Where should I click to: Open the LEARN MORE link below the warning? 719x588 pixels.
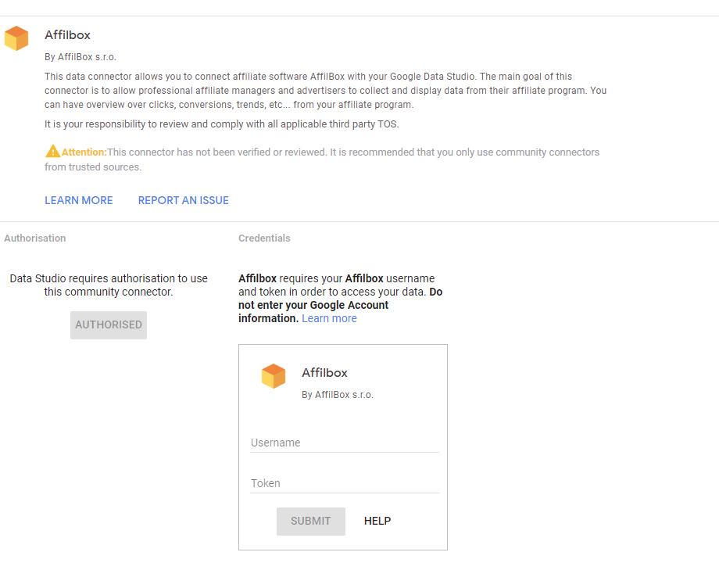point(79,200)
